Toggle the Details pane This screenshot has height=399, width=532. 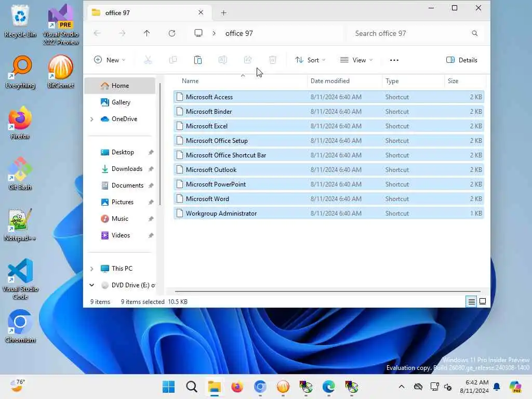point(462,60)
